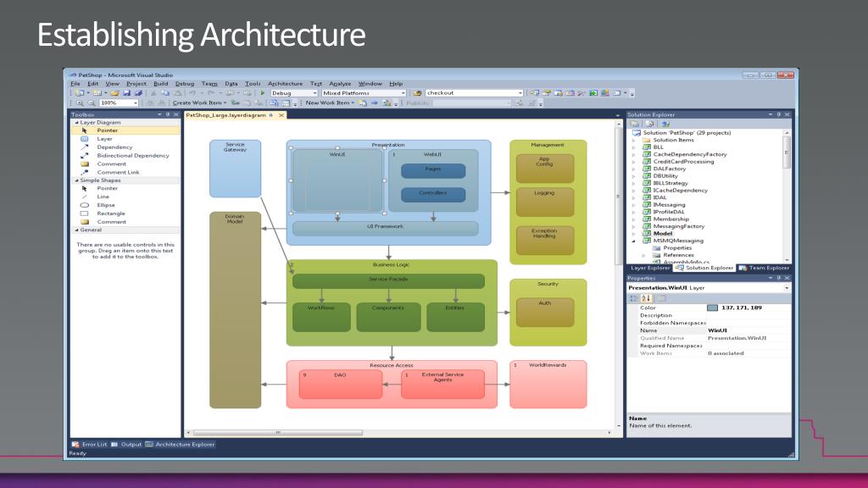Select the Ellipse shape tool
The height and width of the screenshot is (488, 868).
pos(125,205)
